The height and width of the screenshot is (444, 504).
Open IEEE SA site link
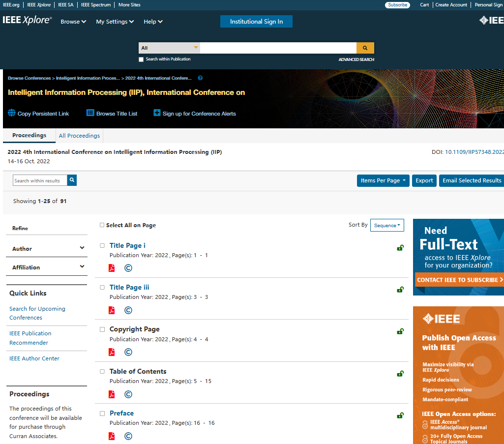66,5
